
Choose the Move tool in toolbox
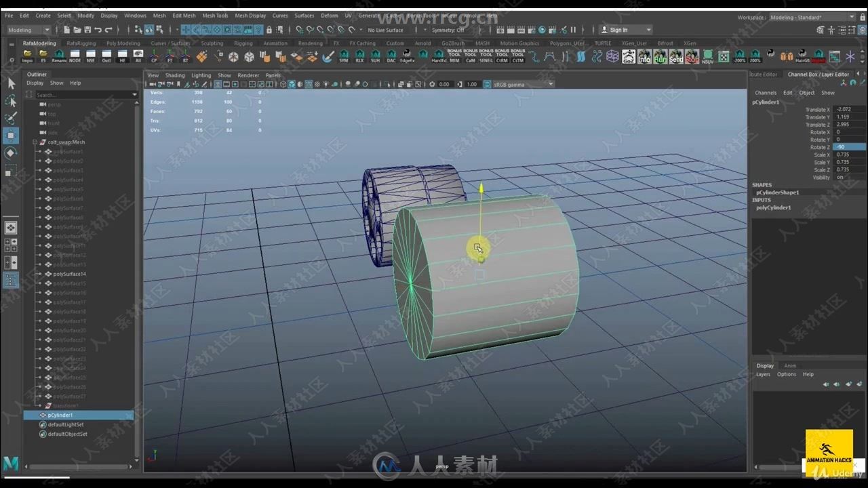click(11, 136)
